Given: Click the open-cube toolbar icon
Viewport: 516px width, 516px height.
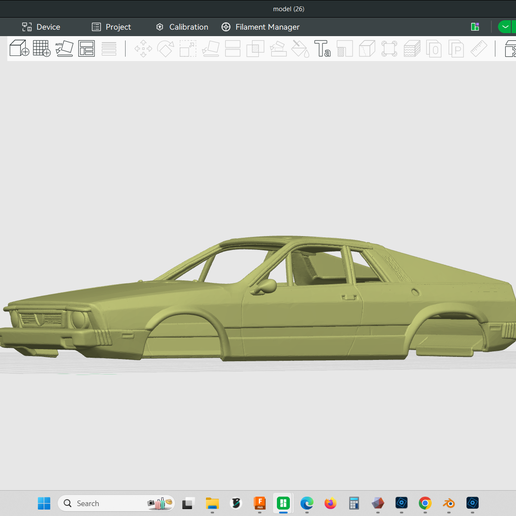Looking at the screenshot, I should coord(367,49).
